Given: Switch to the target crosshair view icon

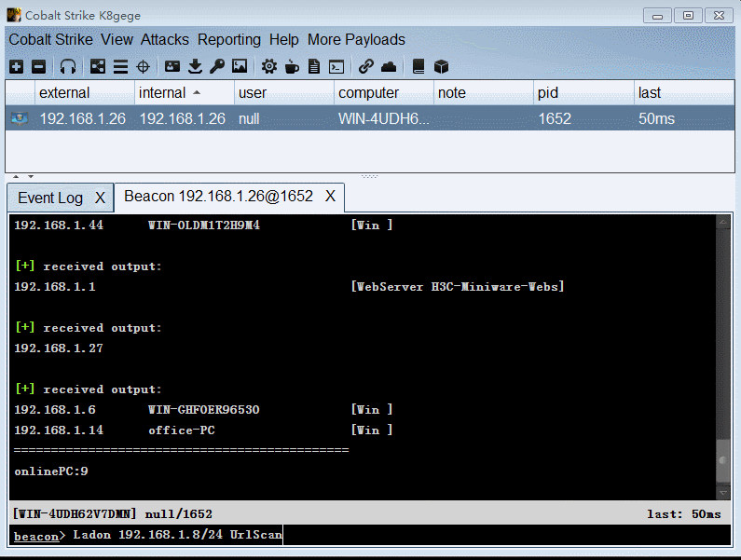Looking at the screenshot, I should pos(143,67).
